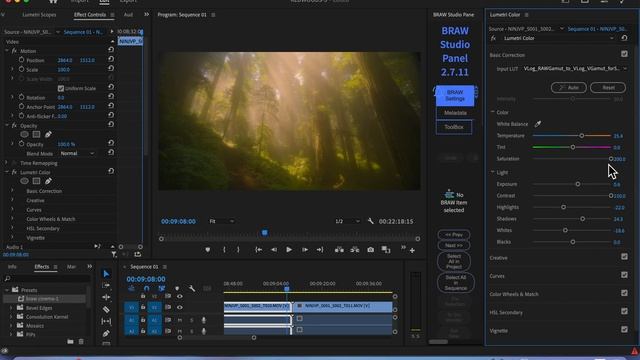Collapse the Presets folder in Effects
This screenshot has width=640, height=360.
7,290
